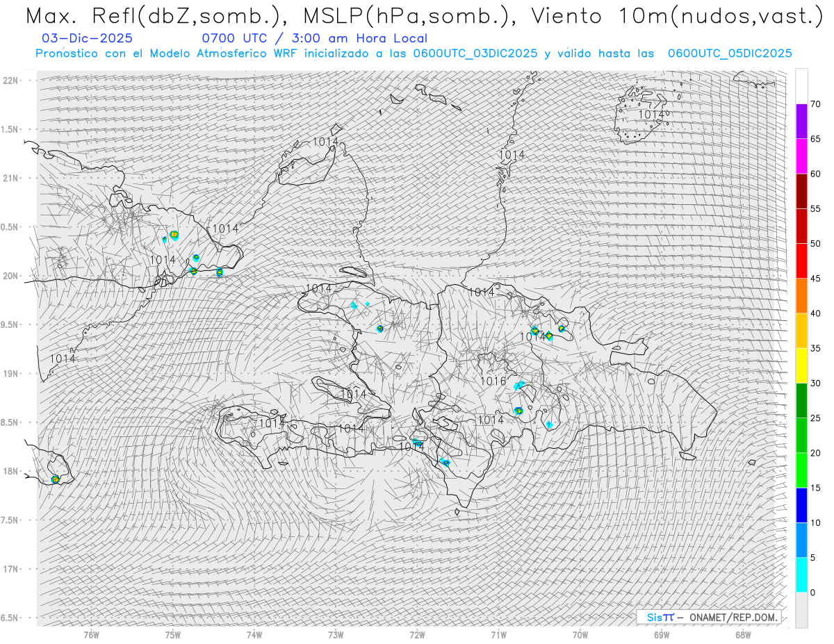Click the date '03-Dic-2025'

click(x=87, y=38)
